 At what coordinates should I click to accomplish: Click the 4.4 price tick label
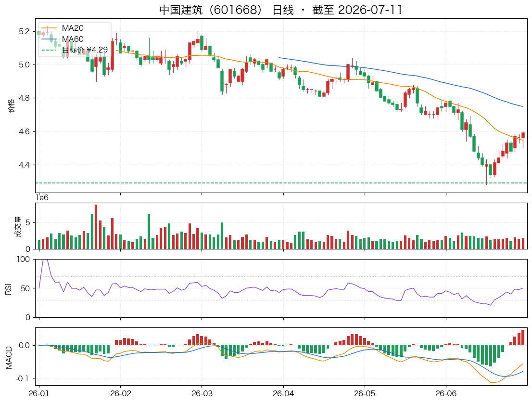(x=25, y=165)
